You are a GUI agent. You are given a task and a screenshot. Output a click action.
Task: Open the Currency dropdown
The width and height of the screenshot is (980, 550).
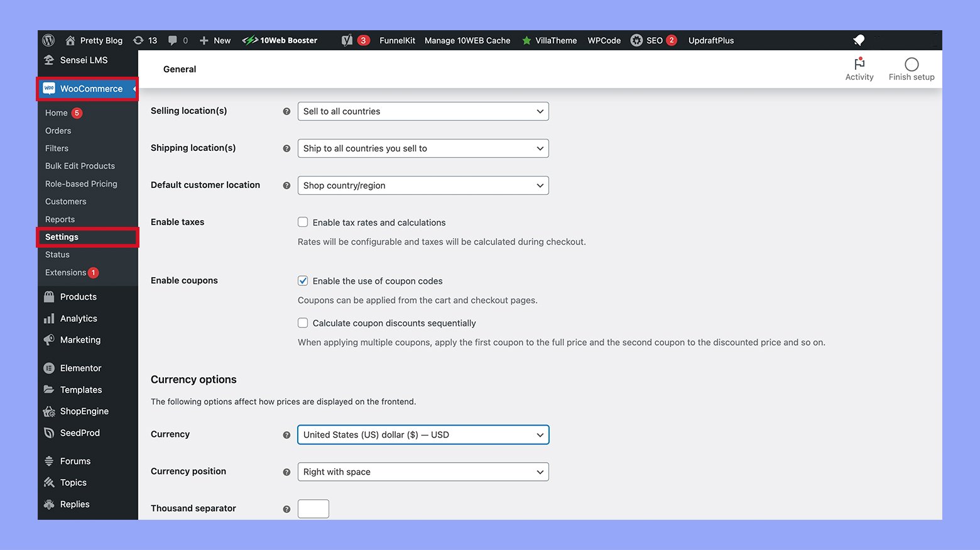click(x=423, y=434)
